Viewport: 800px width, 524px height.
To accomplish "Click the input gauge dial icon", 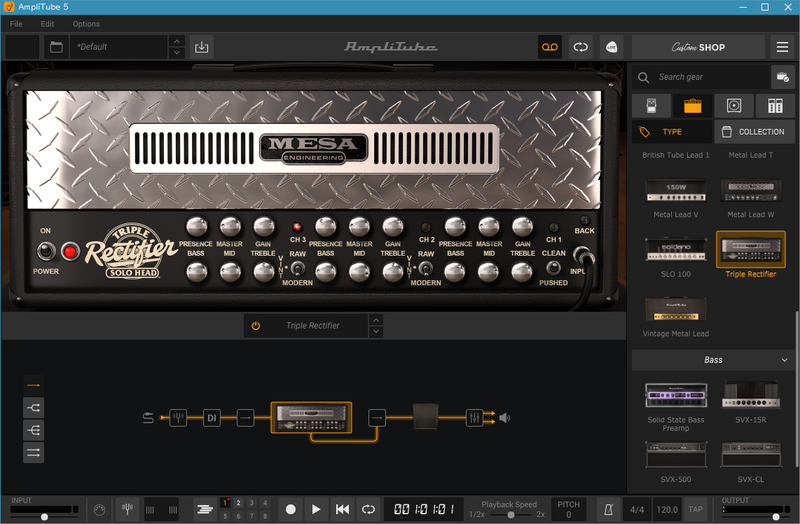I will (99, 509).
